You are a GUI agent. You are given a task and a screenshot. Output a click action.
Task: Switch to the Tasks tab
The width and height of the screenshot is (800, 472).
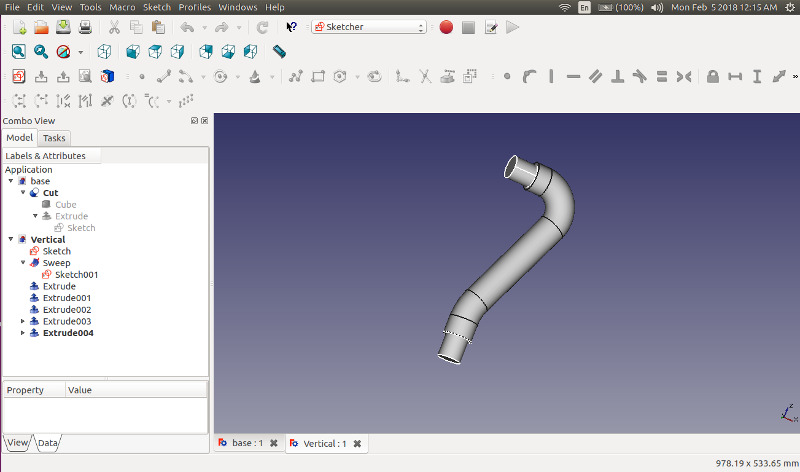(x=54, y=138)
